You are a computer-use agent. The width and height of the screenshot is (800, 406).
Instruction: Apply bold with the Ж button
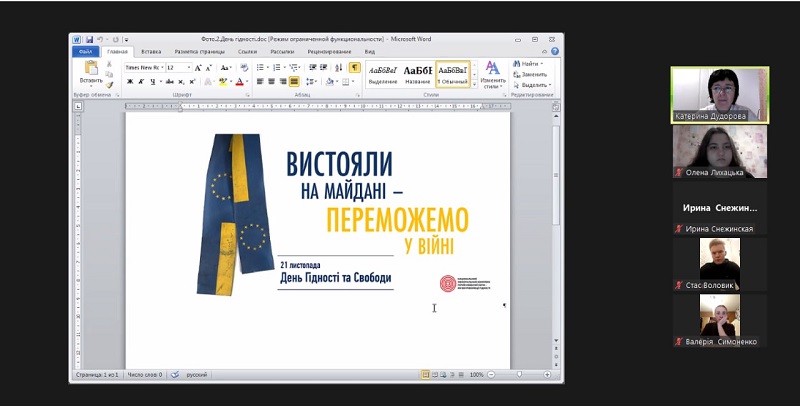click(x=130, y=82)
